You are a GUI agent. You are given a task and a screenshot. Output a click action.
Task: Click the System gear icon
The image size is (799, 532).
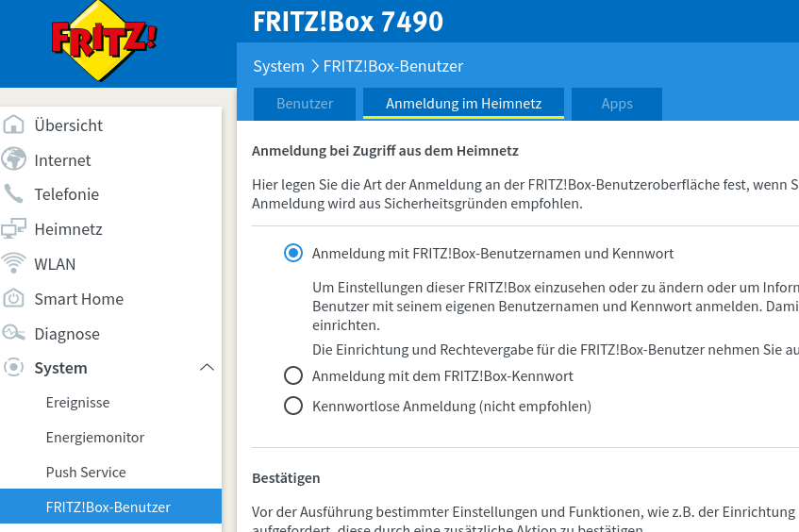(13, 368)
